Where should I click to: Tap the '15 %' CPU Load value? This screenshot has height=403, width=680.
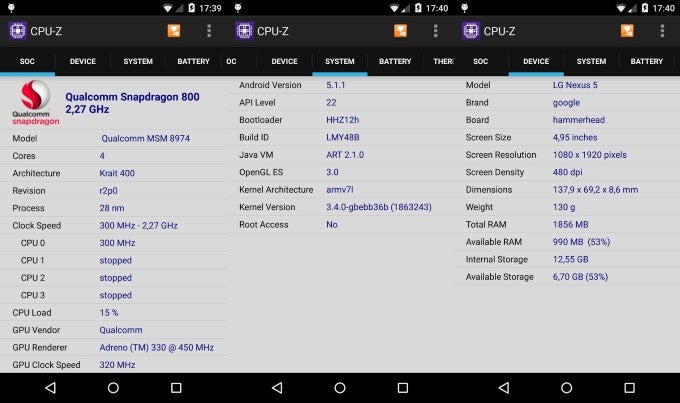coord(109,312)
